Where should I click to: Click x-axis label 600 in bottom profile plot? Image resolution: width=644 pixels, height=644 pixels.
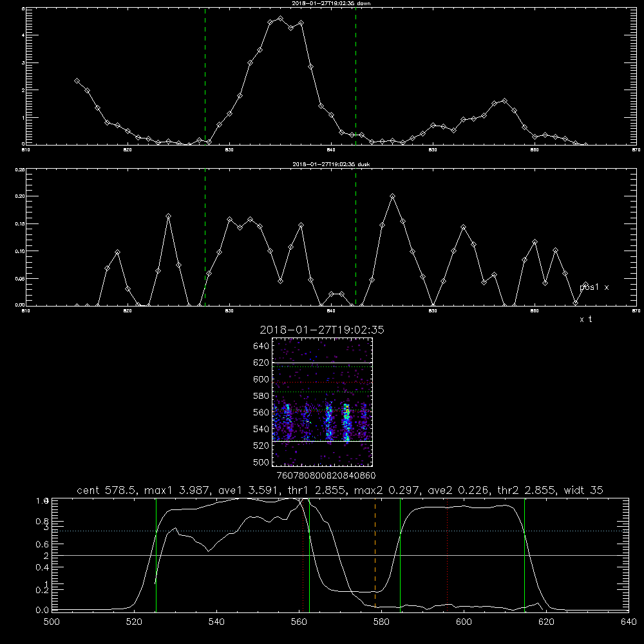pos(464,622)
